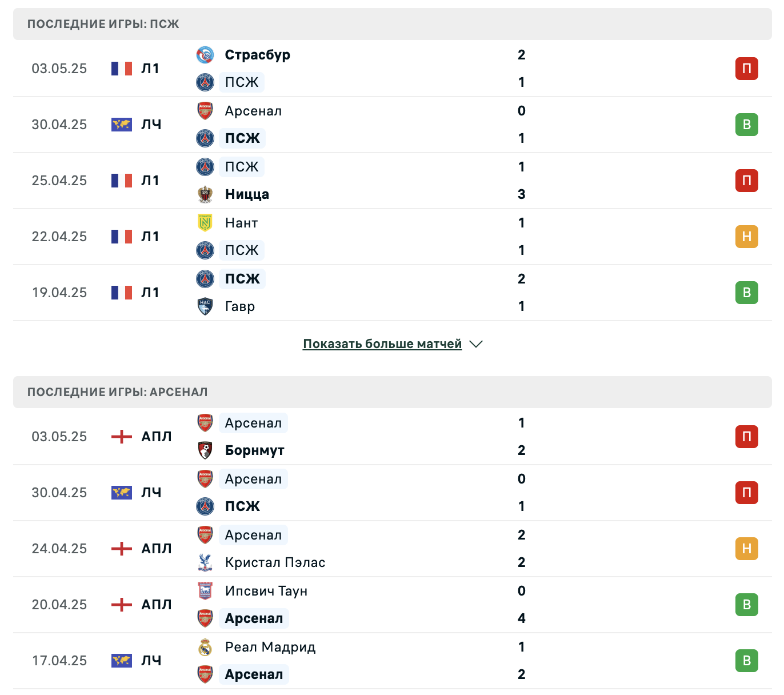
Task: Click the orange Н badge for Nantes match
Action: [747, 237]
